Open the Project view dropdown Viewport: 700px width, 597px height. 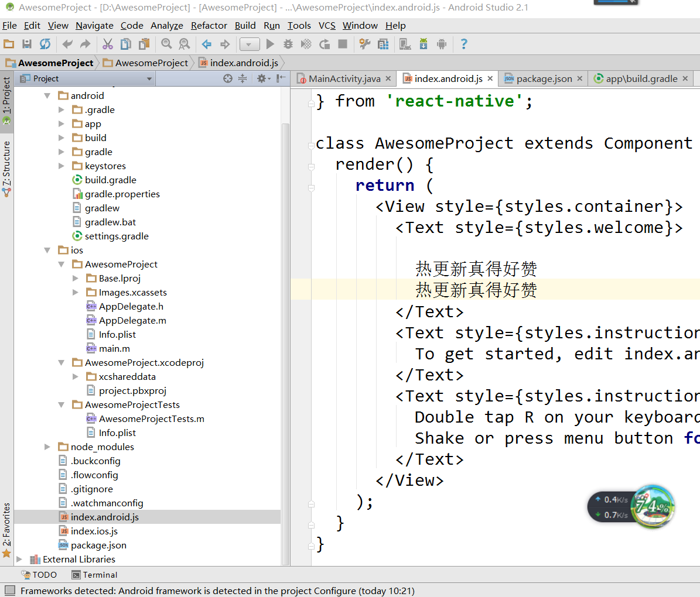(149, 78)
